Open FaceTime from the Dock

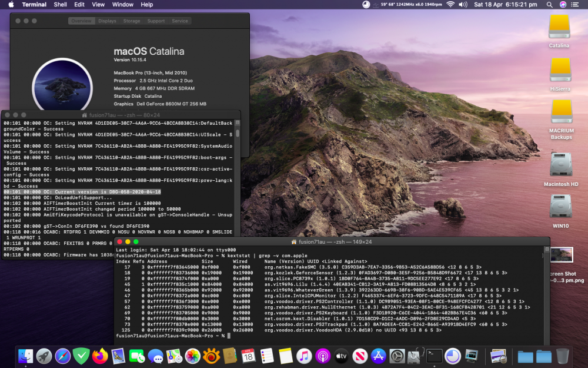tap(137, 356)
